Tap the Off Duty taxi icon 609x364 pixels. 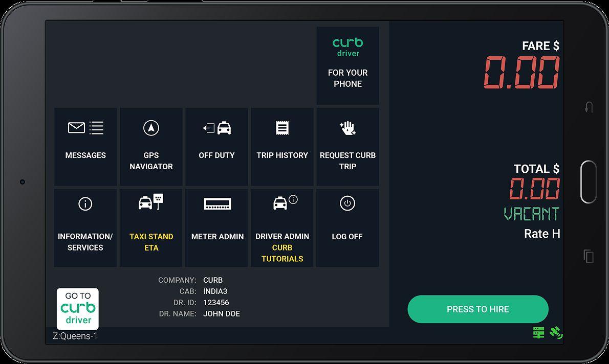pos(216,128)
